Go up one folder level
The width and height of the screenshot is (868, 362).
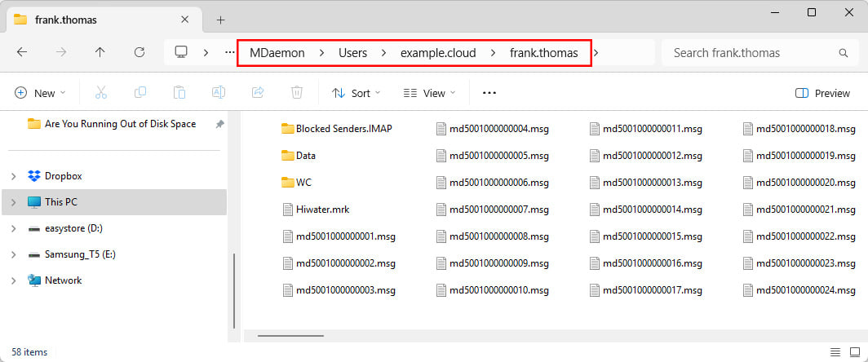tap(100, 52)
